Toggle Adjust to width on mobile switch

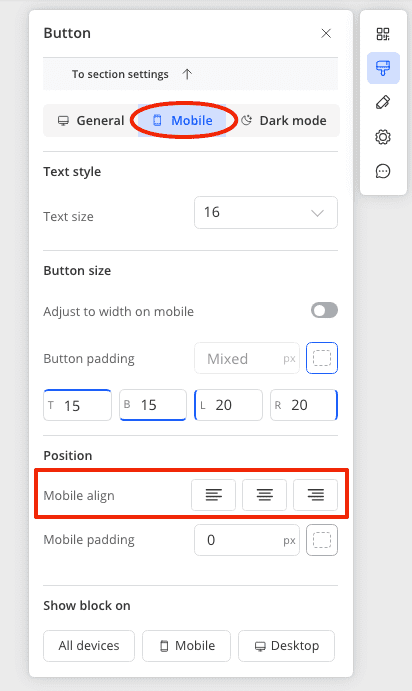pyautogui.click(x=324, y=310)
